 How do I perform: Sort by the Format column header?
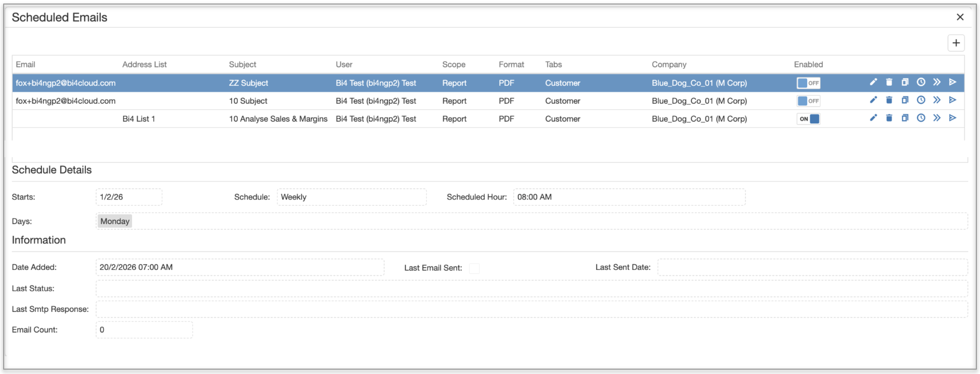(x=511, y=64)
